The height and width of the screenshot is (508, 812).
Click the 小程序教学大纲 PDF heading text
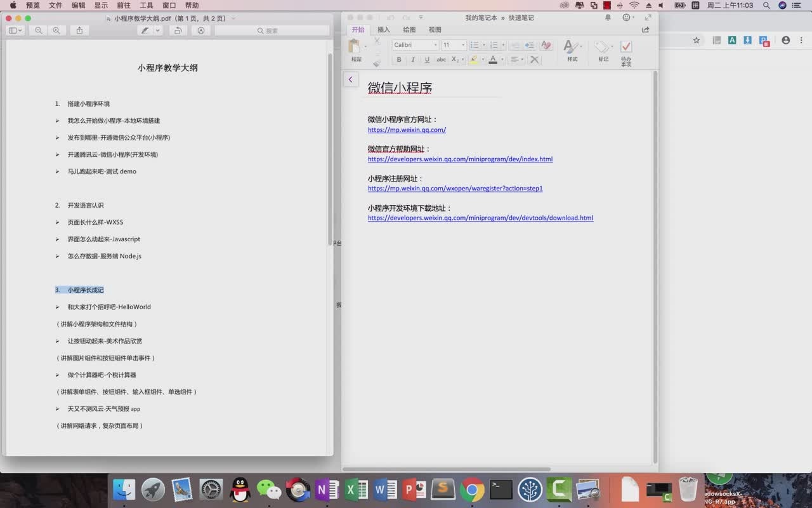coord(167,67)
